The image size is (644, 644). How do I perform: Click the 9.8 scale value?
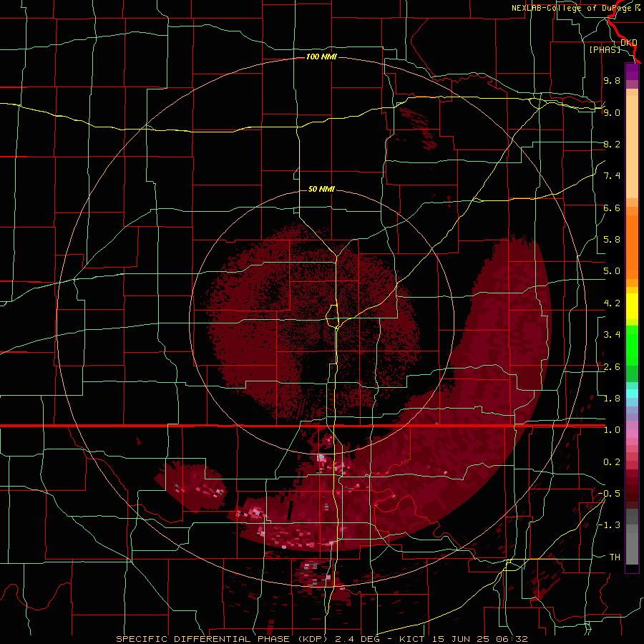pos(612,80)
